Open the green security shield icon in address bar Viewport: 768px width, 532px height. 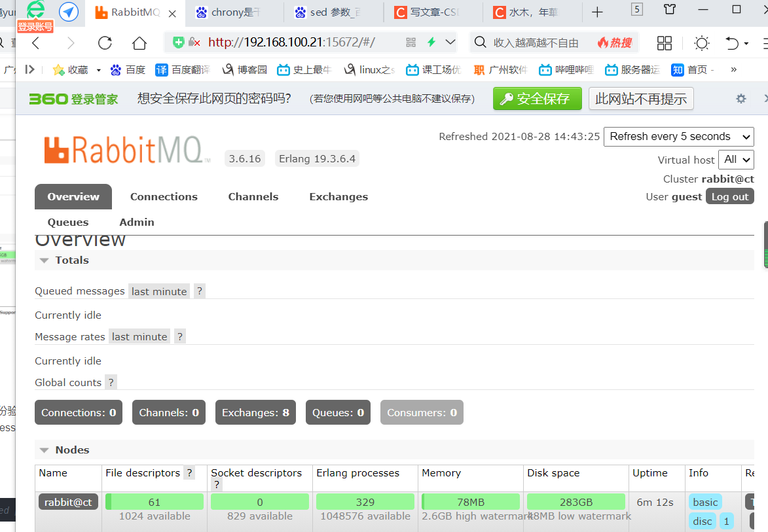[x=178, y=43]
